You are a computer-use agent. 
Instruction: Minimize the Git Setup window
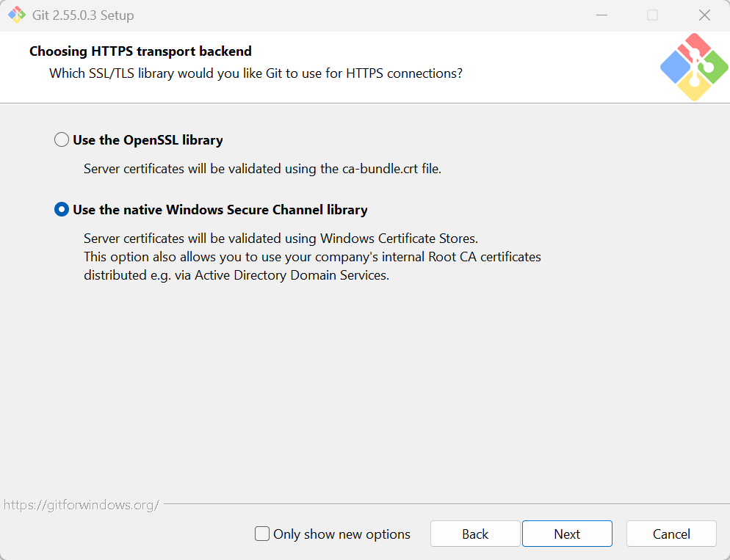(x=602, y=15)
